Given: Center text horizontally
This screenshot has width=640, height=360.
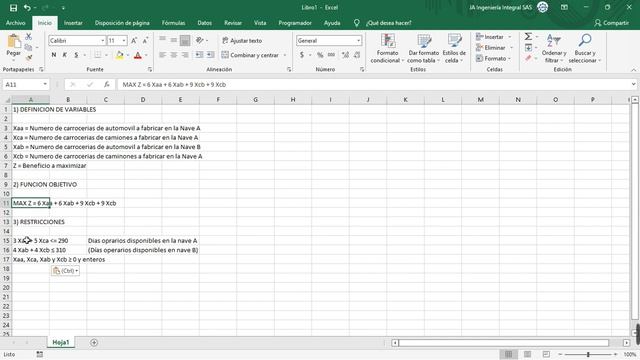Looking at the screenshot, I should click(x=174, y=55).
